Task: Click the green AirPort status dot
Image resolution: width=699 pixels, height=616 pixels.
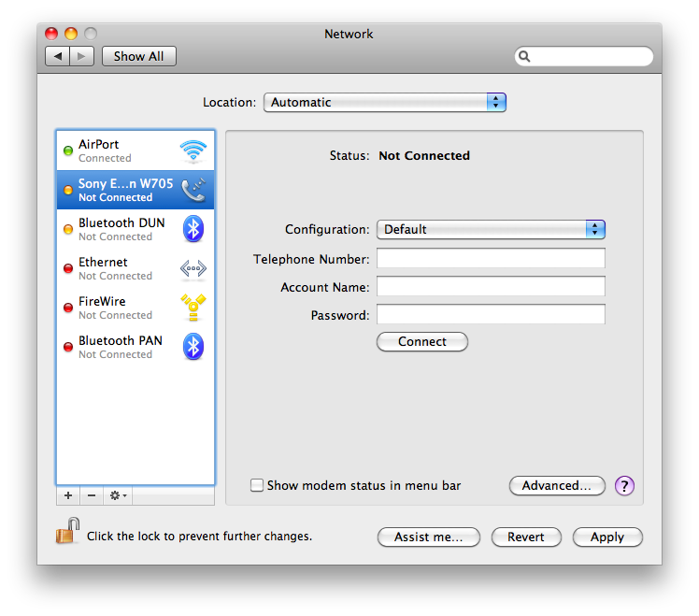Action: [68, 150]
